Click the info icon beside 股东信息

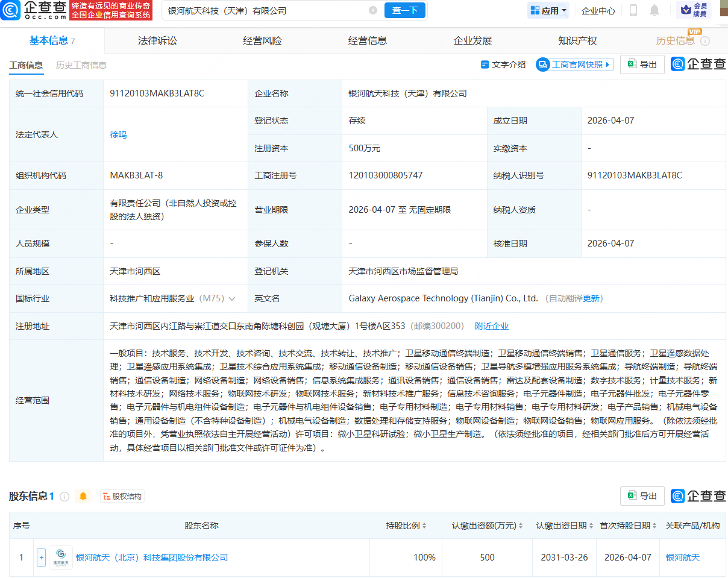click(x=64, y=497)
